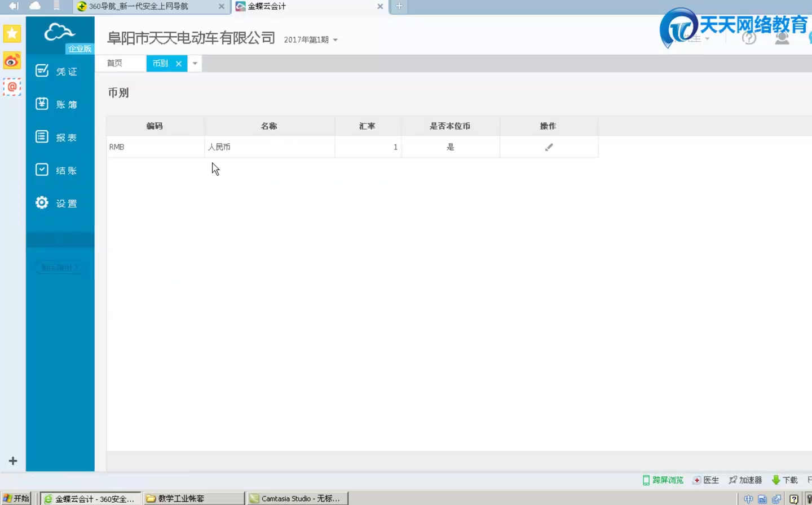Close the 360导航 browser tab

222,6
